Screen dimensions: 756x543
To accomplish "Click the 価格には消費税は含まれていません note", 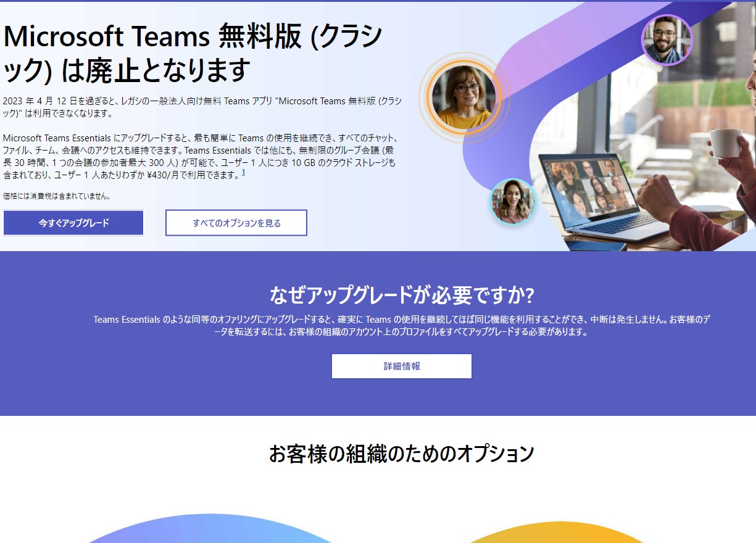I will click(x=57, y=196).
